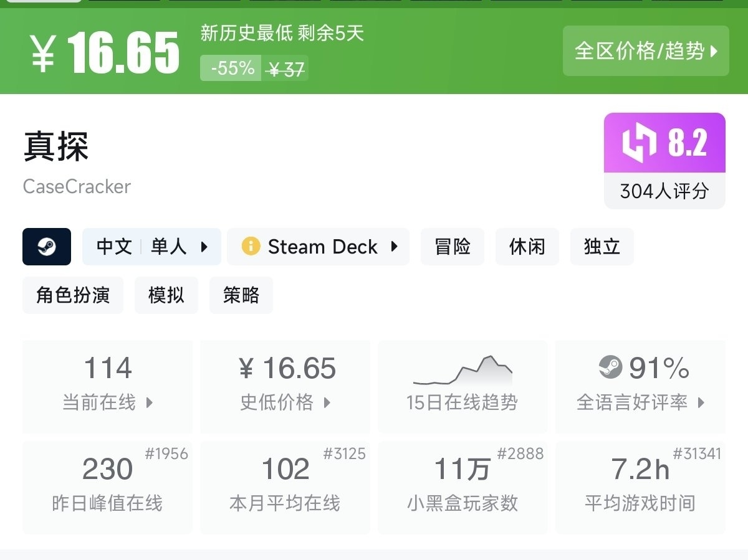
Task: Expand the Steam Deck compatibility details
Action: [394, 247]
